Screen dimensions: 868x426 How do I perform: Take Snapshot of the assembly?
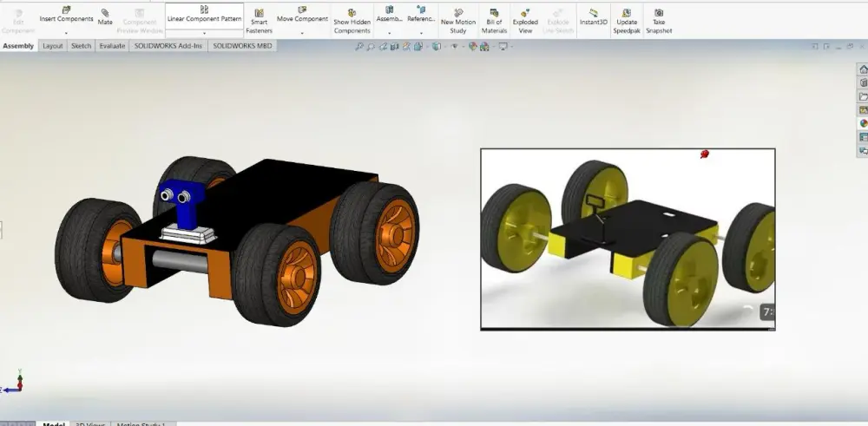tap(659, 22)
